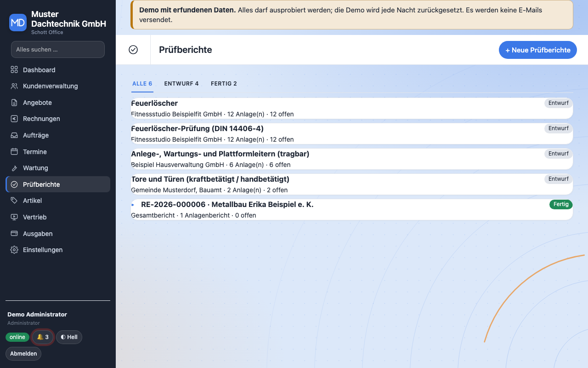This screenshot has width=588, height=368.
Task: Open Kundenverwaltung from the sidebar menu
Action: 58,86
